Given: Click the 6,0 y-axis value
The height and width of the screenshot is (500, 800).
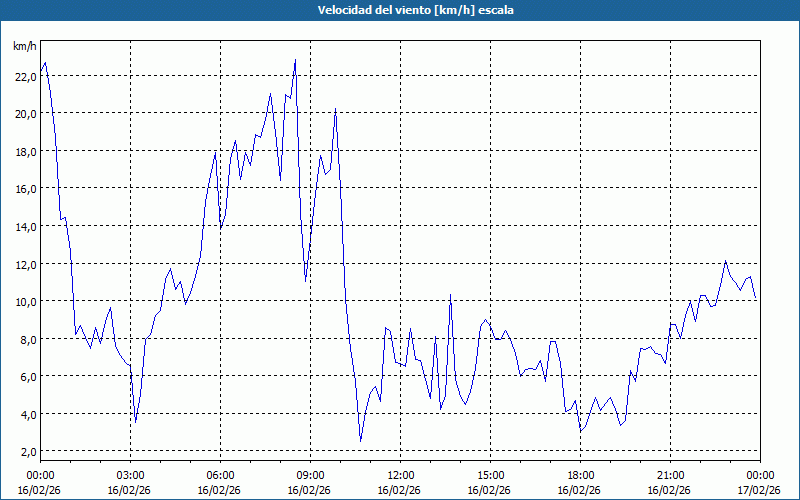Looking at the screenshot, I should pyautogui.click(x=25, y=376).
